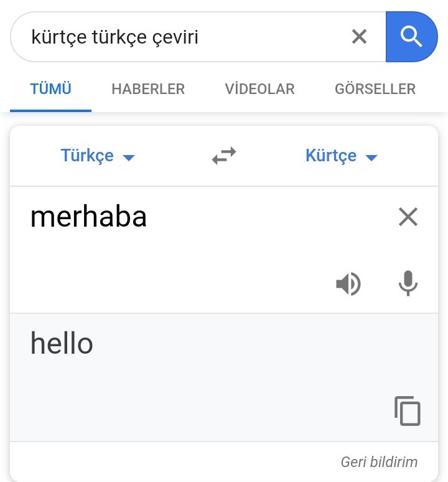The height and width of the screenshot is (482, 448).
Task: Click the Geri bildirim feedback link
Action: point(379,462)
